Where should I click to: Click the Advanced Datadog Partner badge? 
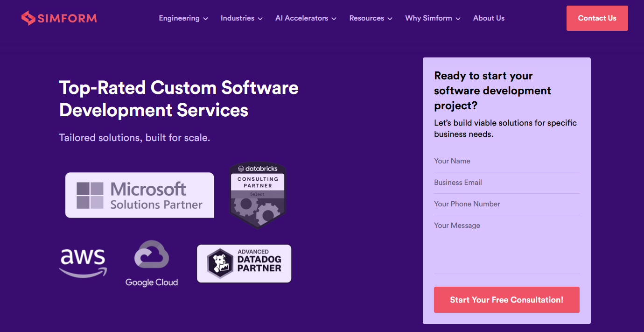(x=244, y=264)
